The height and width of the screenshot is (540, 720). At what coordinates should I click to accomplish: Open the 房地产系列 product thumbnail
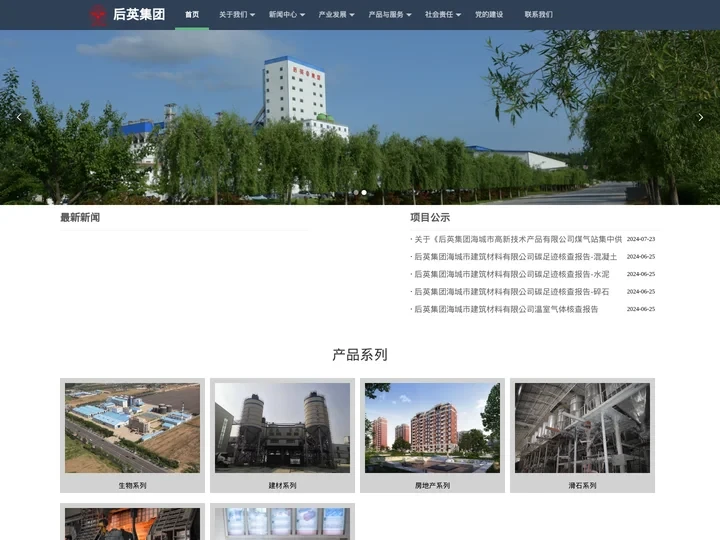[x=433, y=428]
